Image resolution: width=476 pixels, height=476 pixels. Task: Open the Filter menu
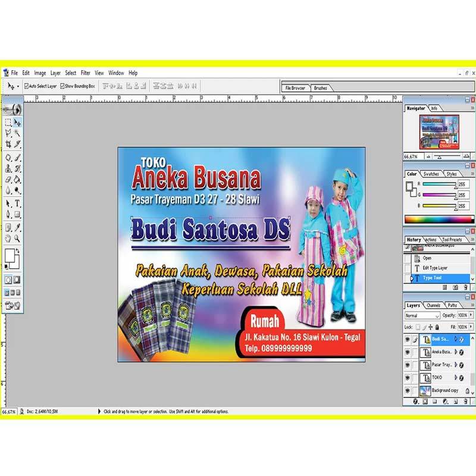[x=85, y=73]
